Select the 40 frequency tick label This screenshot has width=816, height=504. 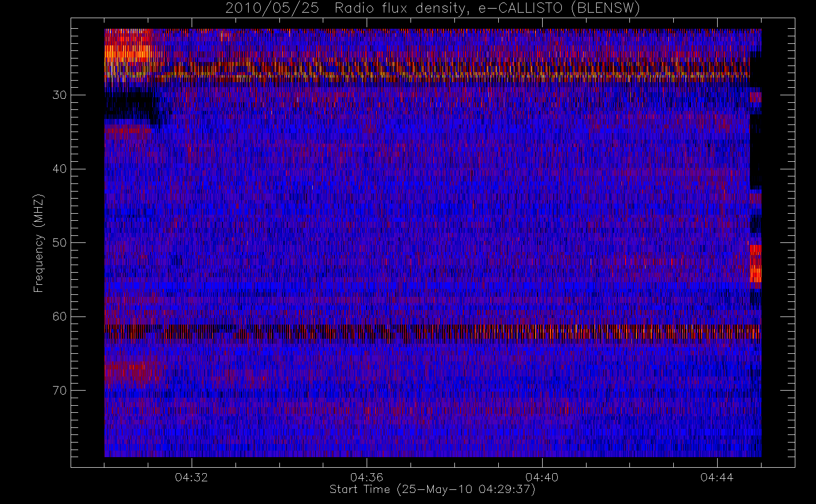click(60, 169)
